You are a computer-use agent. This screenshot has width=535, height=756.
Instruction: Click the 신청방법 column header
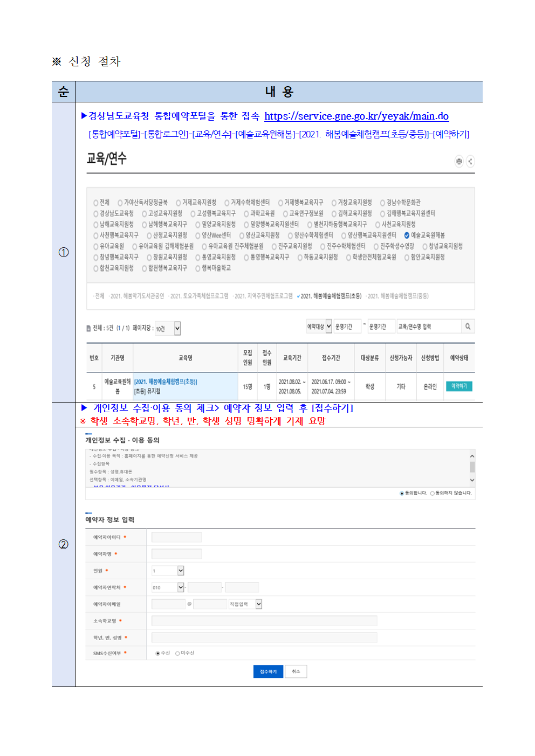click(x=430, y=358)
